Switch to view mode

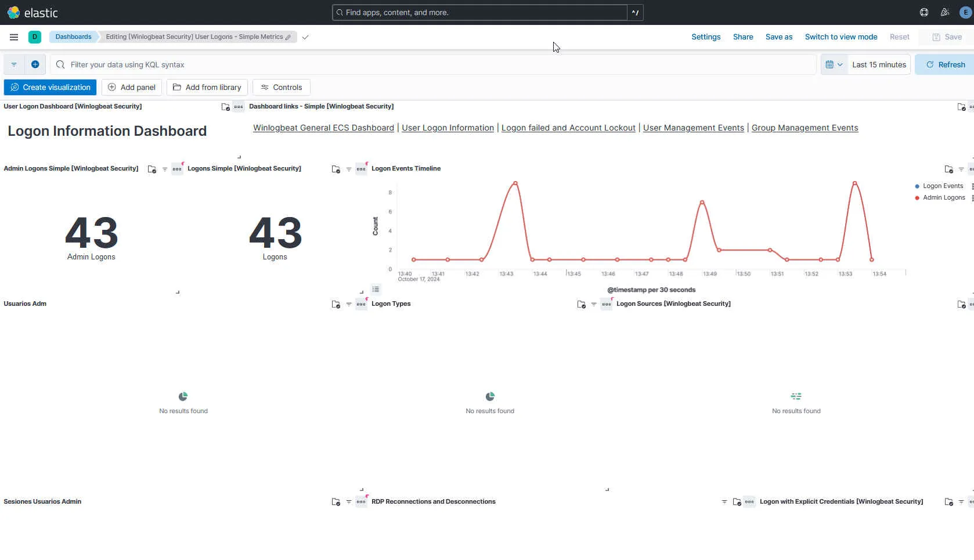(841, 37)
